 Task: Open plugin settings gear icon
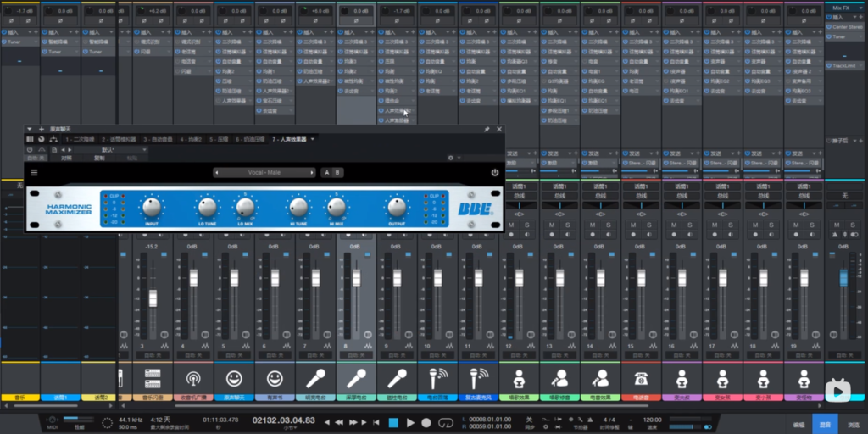[x=450, y=157]
